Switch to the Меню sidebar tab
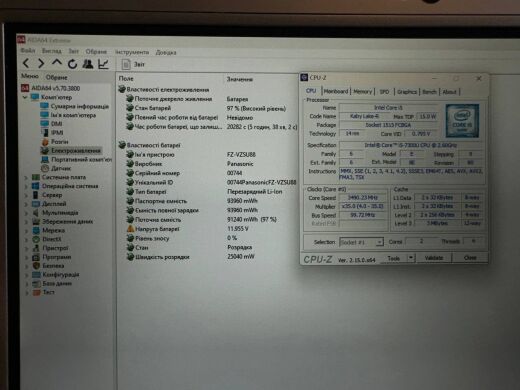 point(30,76)
